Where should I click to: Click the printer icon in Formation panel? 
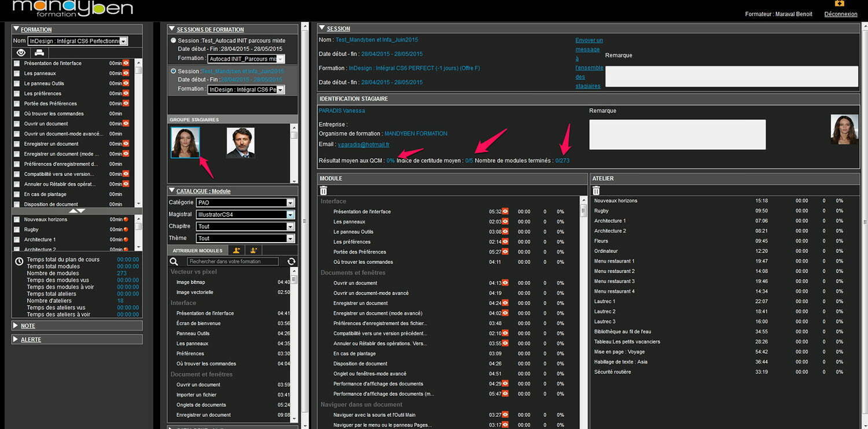tap(39, 53)
